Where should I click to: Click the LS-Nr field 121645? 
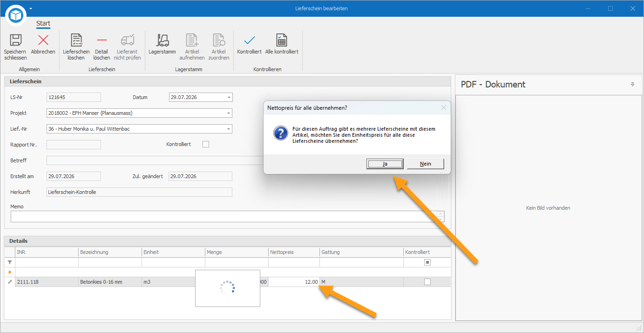tap(74, 97)
